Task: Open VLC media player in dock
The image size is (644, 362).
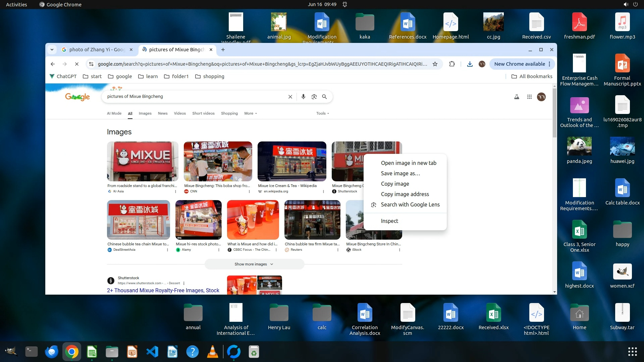Action: [x=213, y=352]
